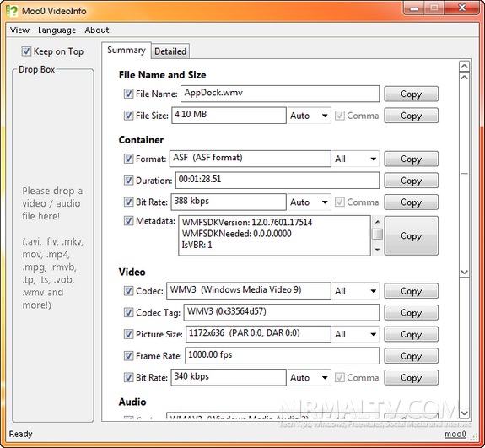485x448 pixels.
Task: Click the bottom-most scroll down arrow of summary panel
Action: click(x=464, y=413)
